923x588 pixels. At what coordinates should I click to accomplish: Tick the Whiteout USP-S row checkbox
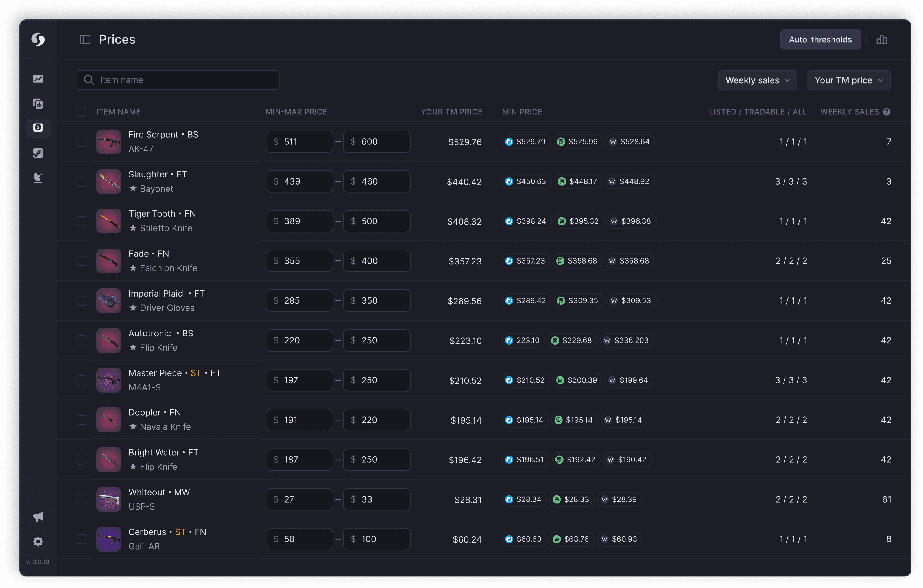pos(81,499)
